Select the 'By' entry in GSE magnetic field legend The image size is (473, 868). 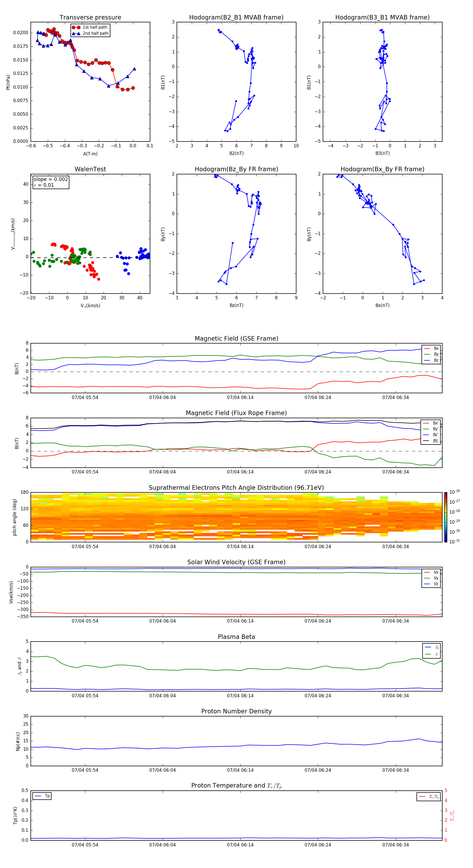click(431, 355)
